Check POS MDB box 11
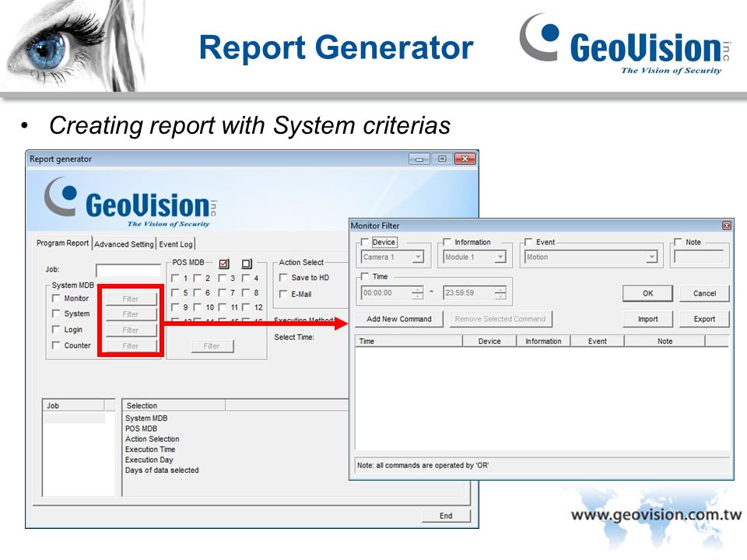The image size is (747, 560). [x=223, y=307]
